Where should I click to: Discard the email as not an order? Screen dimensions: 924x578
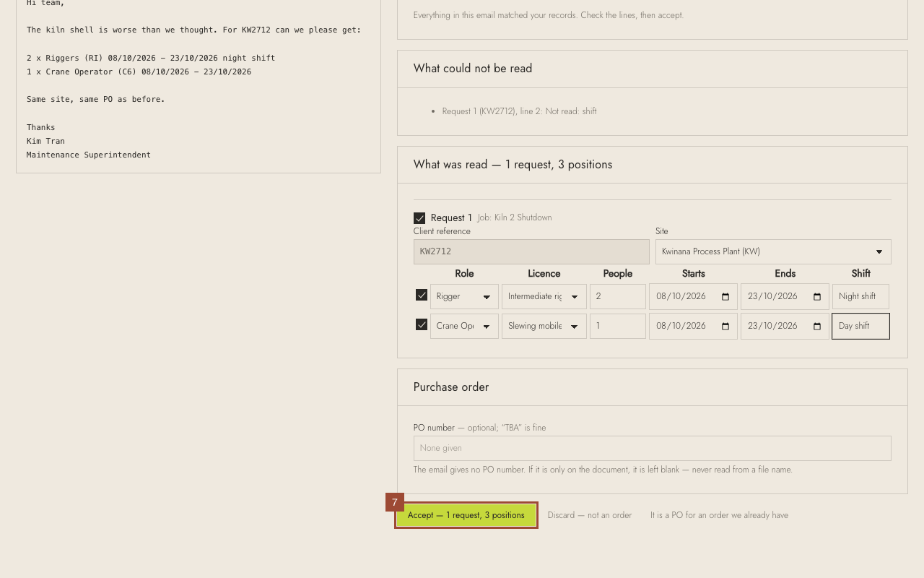(590, 515)
